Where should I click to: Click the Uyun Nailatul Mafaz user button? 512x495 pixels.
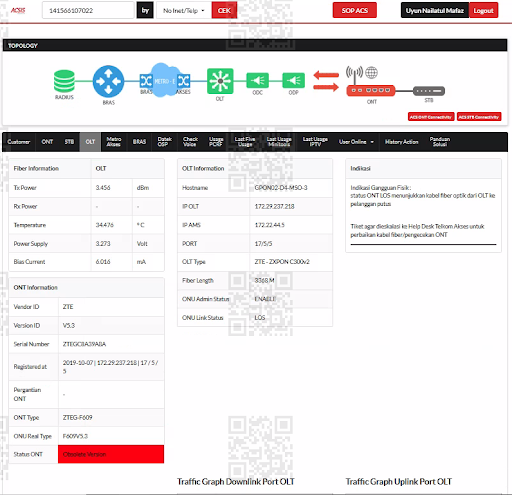pyautogui.click(x=435, y=11)
